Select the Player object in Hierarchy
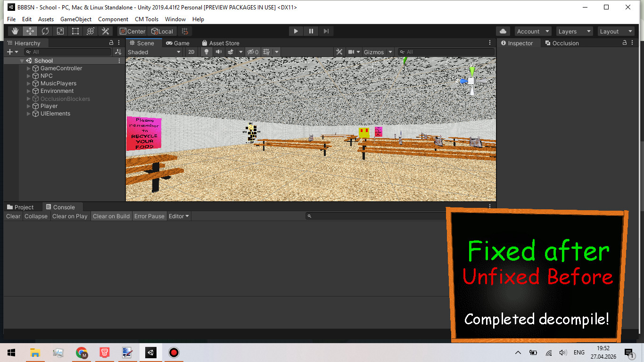Viewport: 644px width, 362px height. coord(49,106)
